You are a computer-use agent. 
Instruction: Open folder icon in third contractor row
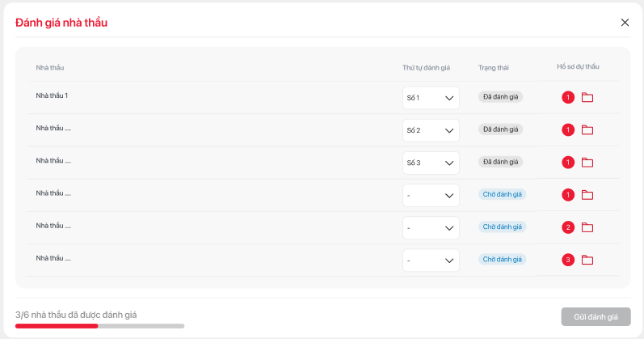pyautogui.click(x=587, y=163)
